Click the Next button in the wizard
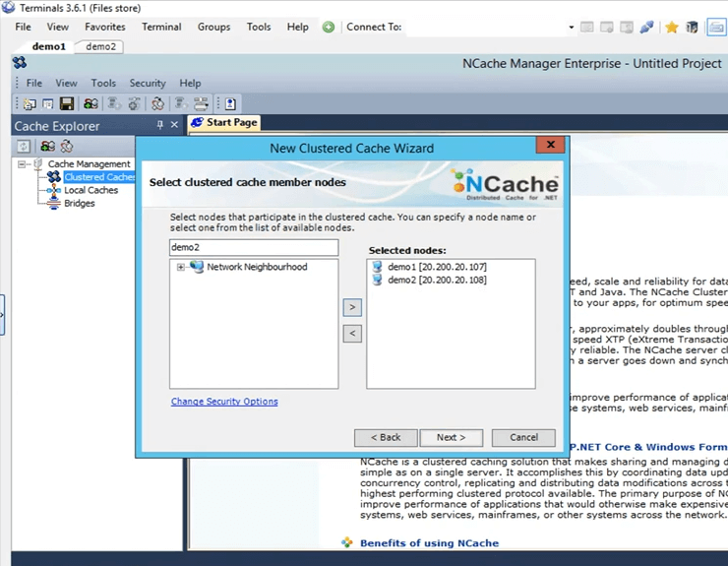Screen dimensions: 728x566 [x=451, y=437]
